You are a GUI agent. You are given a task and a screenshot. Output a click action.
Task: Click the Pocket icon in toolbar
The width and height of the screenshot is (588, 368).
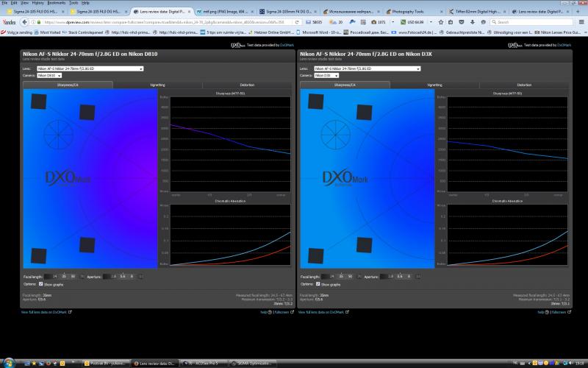click(x=462, y=22)
